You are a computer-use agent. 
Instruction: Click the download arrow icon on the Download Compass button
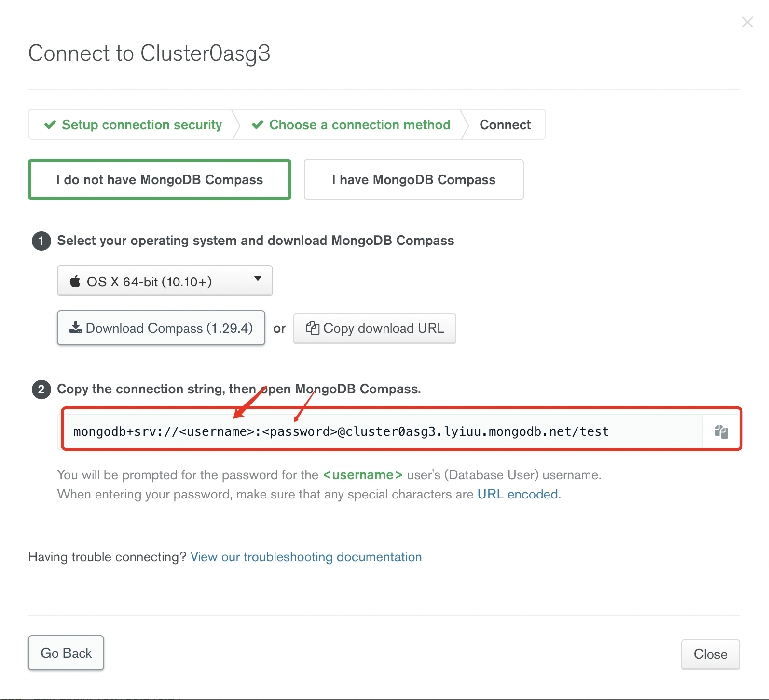click(76, 328)
